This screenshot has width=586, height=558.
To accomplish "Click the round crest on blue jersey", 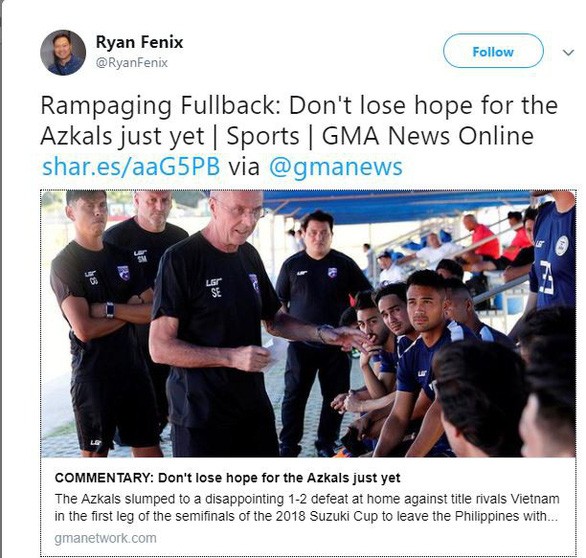I will click(561, 246).
